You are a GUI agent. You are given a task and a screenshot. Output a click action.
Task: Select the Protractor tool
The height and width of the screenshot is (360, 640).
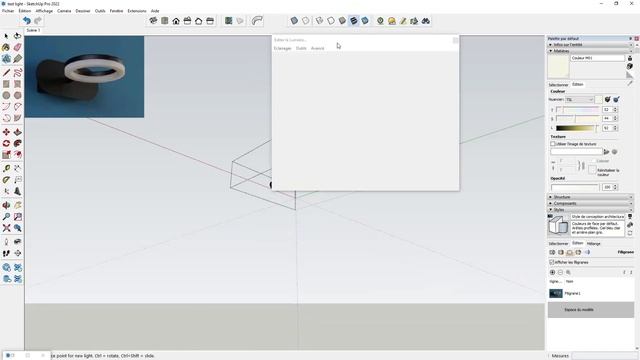tap(6, 180)
